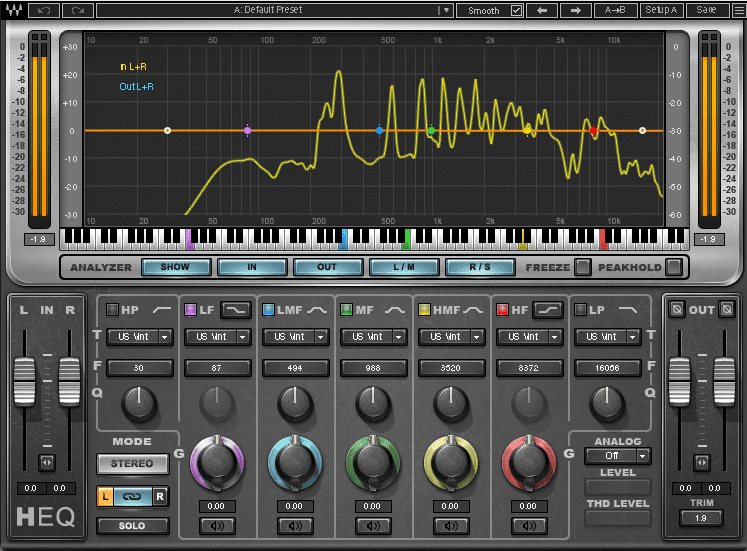Load previous preset with left arrow
The height and width of the screenshot is (551, 747).
pyautogui.click(x=542, y=10)
